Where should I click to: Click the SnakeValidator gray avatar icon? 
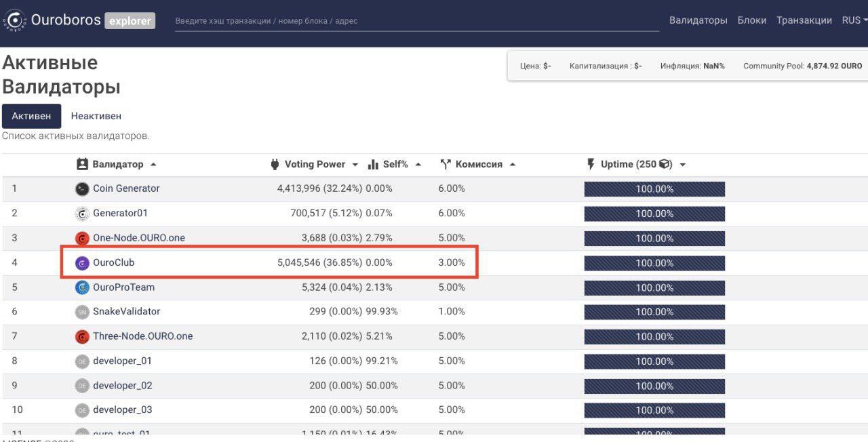(82, 312)
